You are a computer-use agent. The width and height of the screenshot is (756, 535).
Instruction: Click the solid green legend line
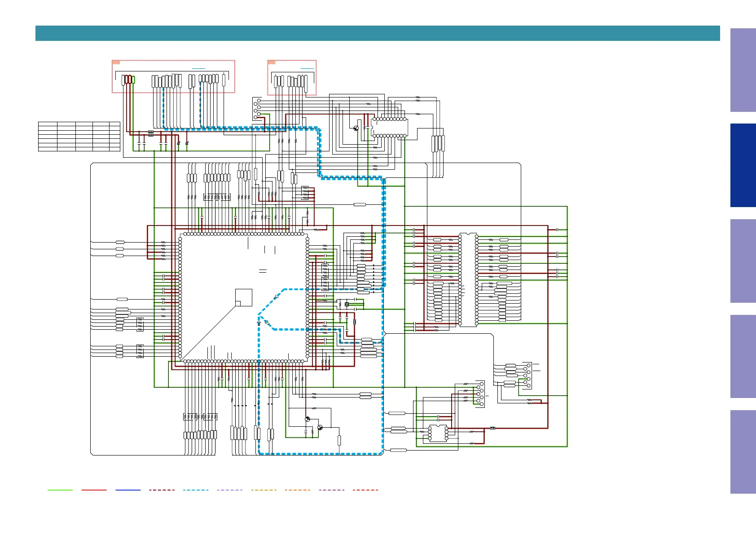tap(60, 490)
